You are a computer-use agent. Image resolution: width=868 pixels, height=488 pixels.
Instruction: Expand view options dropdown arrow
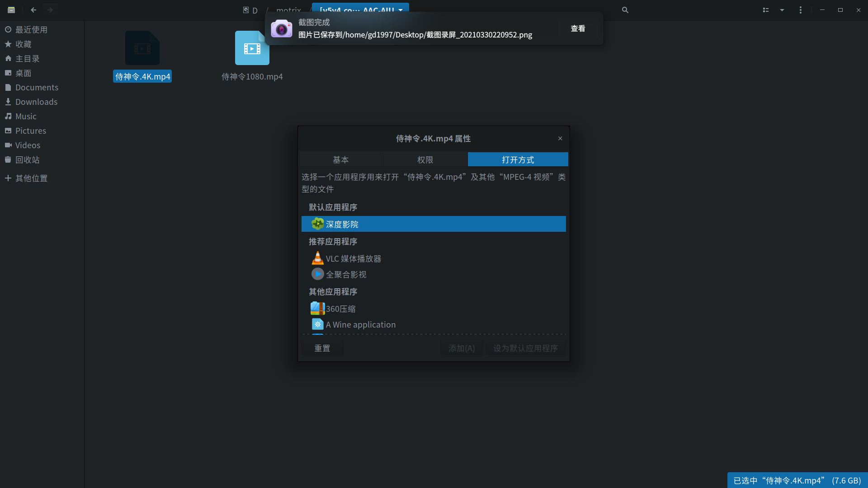pyautogui.click(x=782, y=10)
